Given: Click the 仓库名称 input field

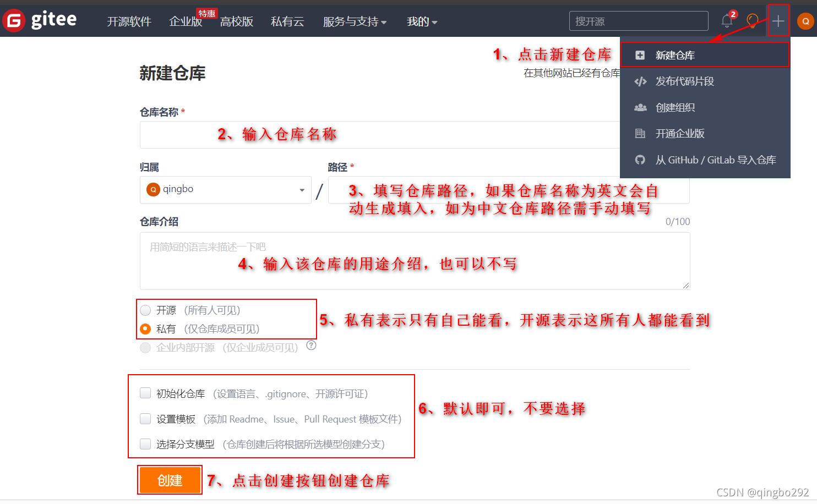Looking at the screenshot, I should [380, 135].
